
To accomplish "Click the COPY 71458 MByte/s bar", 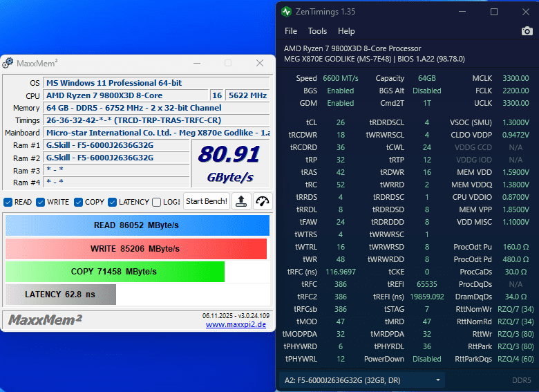I will click(115, 272).
